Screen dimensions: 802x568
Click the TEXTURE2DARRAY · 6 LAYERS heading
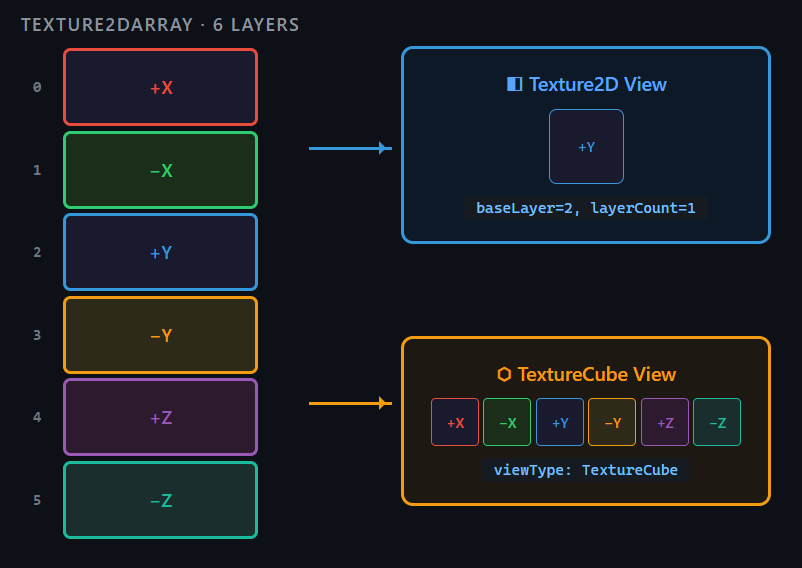click(x=160, y=25)
